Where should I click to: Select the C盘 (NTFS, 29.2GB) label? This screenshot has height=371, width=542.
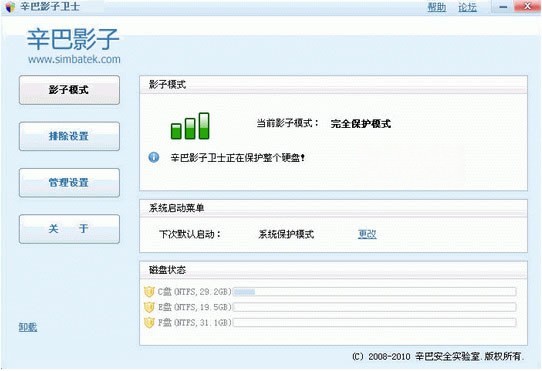195,292
